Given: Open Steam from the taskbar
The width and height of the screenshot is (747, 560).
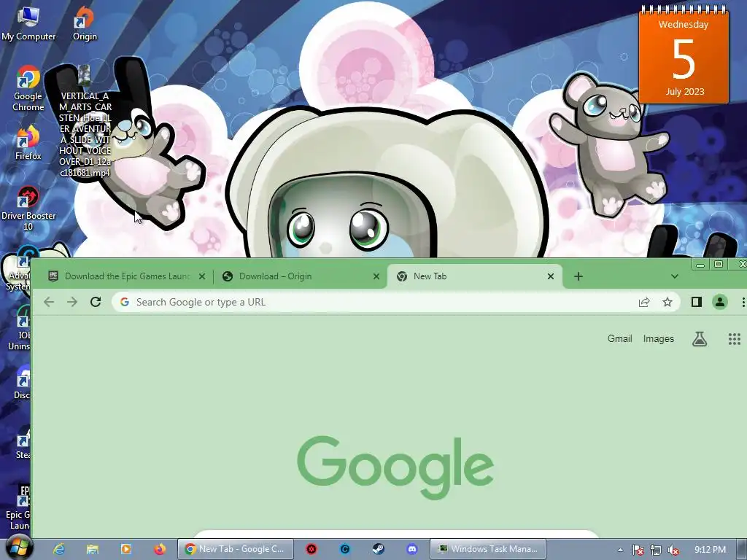Looking at the screenshot, I should pyautogui.click(x=379, y=549).
